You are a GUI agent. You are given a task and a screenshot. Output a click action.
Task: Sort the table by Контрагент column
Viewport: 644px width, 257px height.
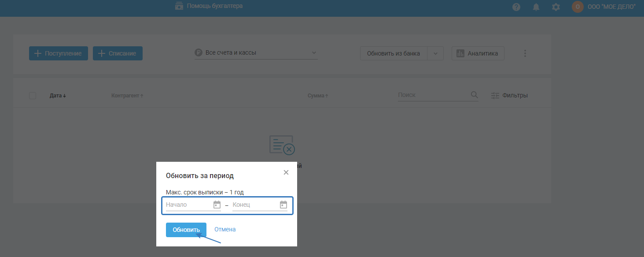click(127, 96)
